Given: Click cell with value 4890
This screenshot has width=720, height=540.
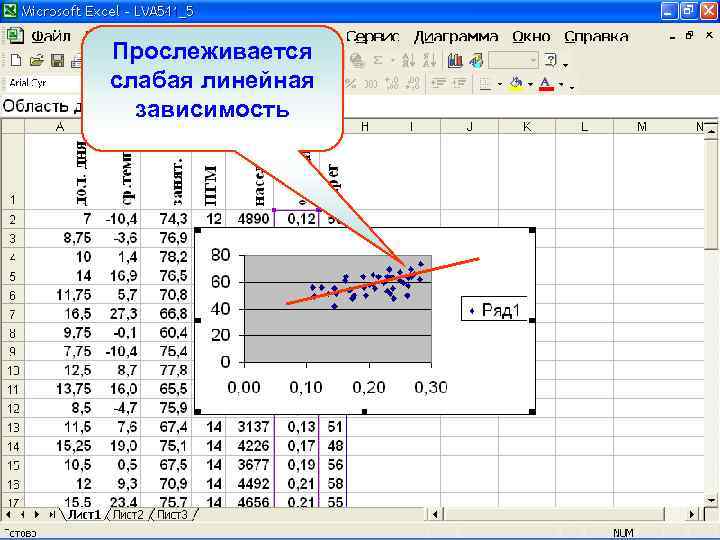Looking at the screenshot, I should point(251,219).
